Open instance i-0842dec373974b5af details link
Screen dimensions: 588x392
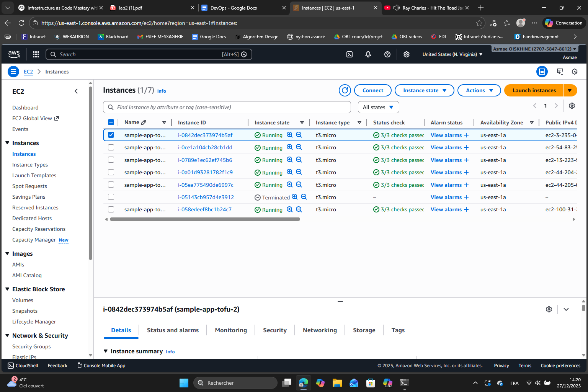[x=205, y=135]
